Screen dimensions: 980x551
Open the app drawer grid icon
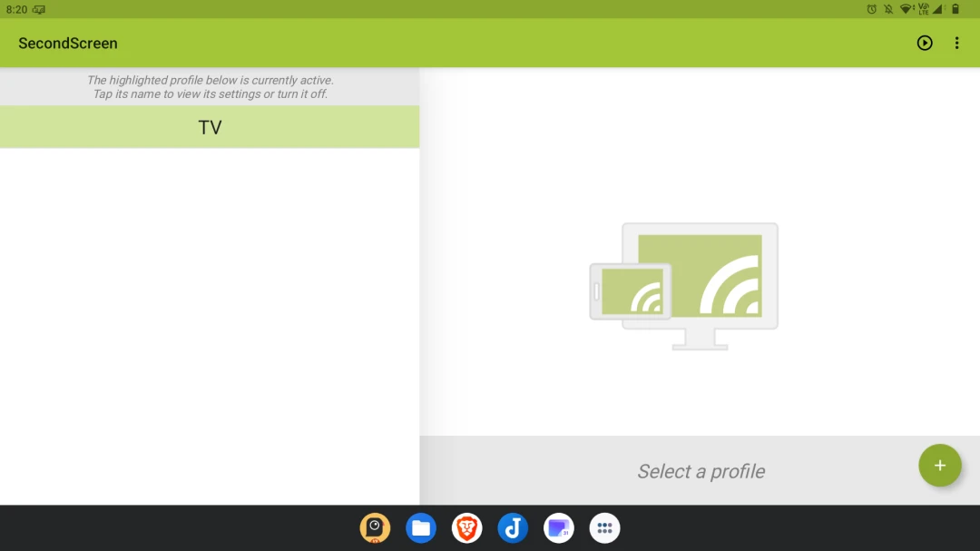point(604,528)
